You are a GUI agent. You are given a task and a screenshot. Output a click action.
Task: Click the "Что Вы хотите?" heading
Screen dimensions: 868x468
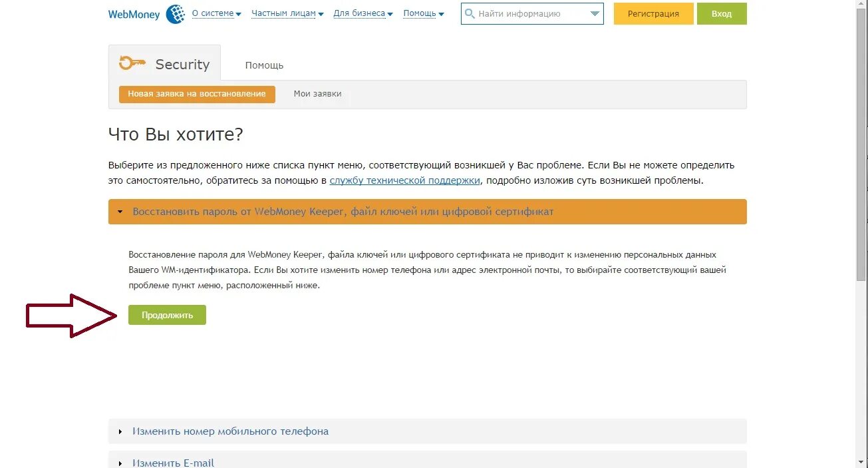(176, 134)
